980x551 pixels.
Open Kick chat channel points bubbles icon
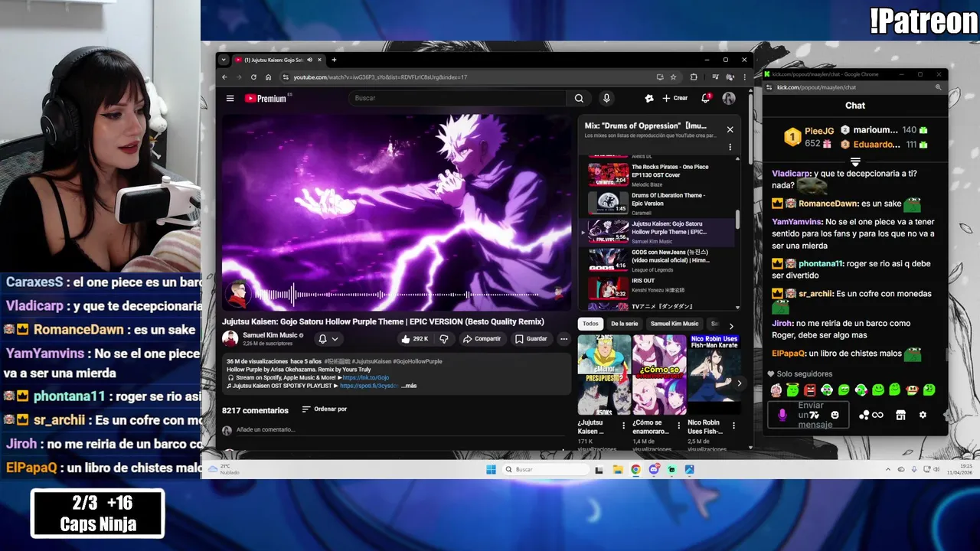[x=864, y=415]
